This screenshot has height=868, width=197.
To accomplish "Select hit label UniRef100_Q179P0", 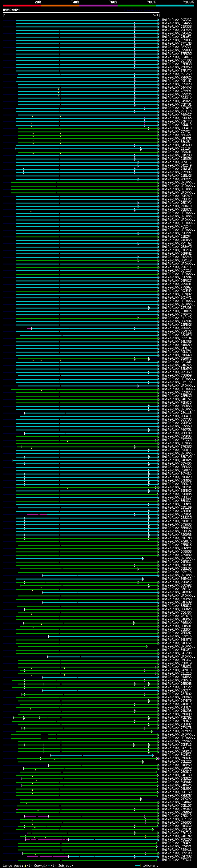I will point(176,731).
